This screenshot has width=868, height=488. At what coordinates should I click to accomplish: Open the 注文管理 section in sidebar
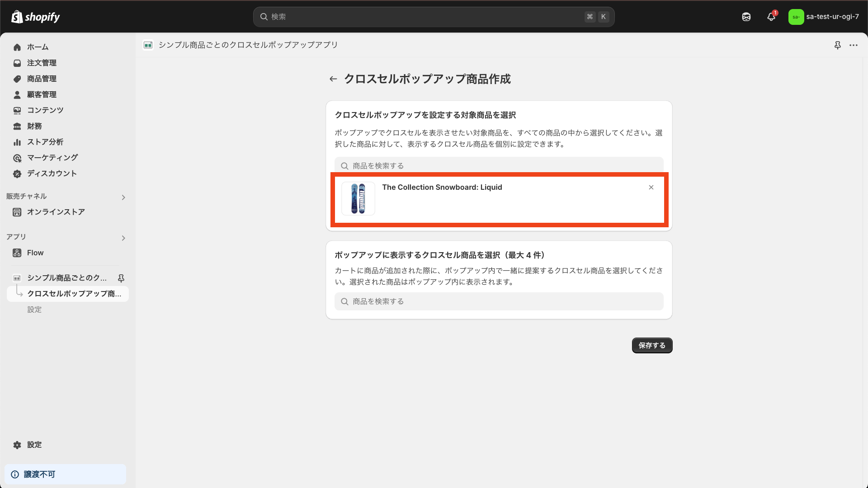pos(41,63)
